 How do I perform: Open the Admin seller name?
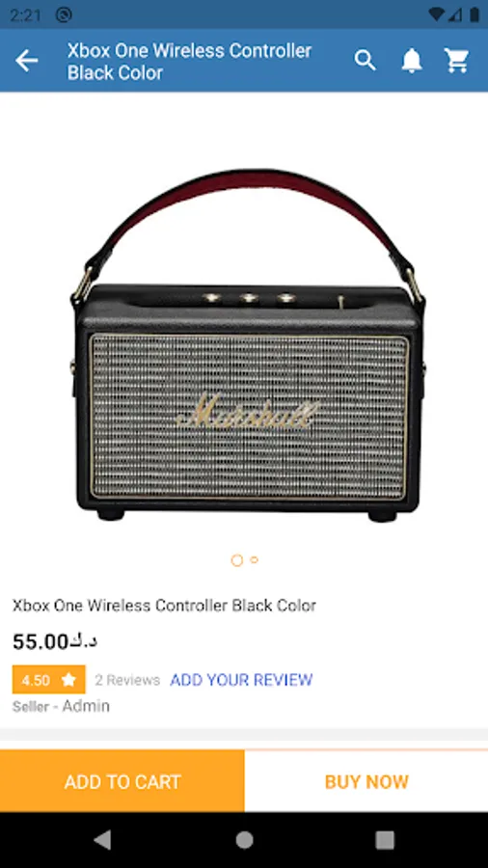86,706
